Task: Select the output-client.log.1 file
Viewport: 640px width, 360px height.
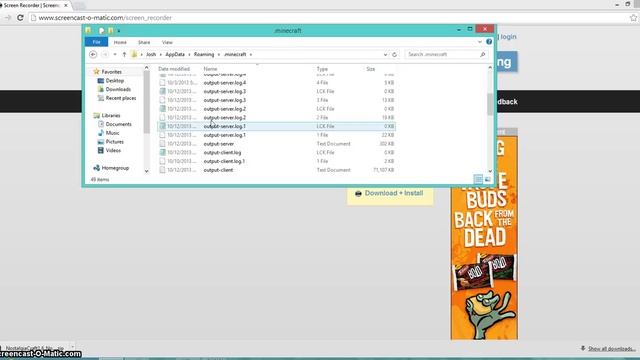Action: tap(276, 161)
